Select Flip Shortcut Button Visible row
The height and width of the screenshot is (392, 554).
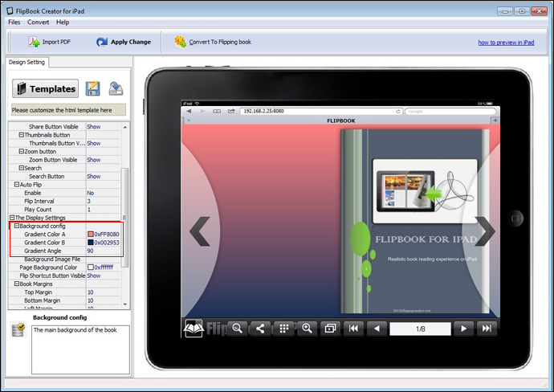[65, 276]
